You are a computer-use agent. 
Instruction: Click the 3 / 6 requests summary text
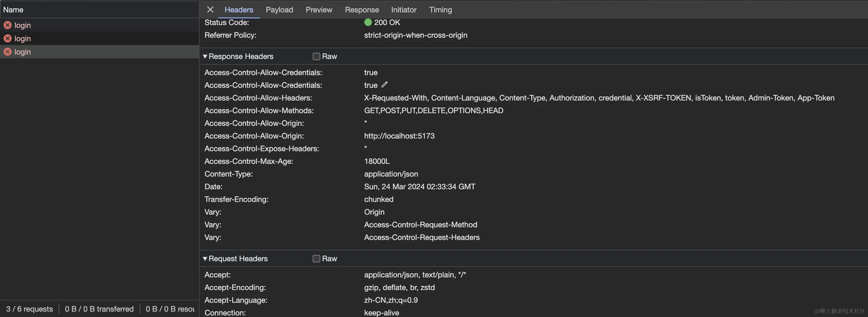pos(29,308)
